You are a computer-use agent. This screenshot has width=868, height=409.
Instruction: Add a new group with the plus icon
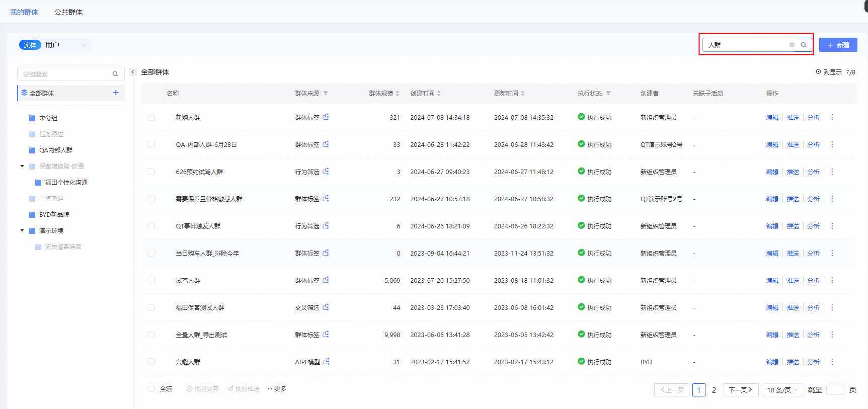116,93
